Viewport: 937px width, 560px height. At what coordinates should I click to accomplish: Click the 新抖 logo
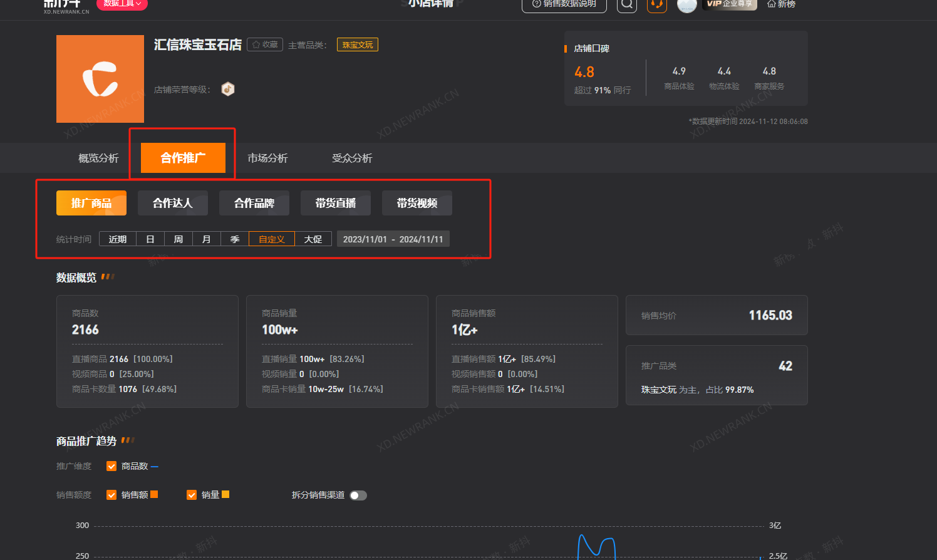click(66, 6)
